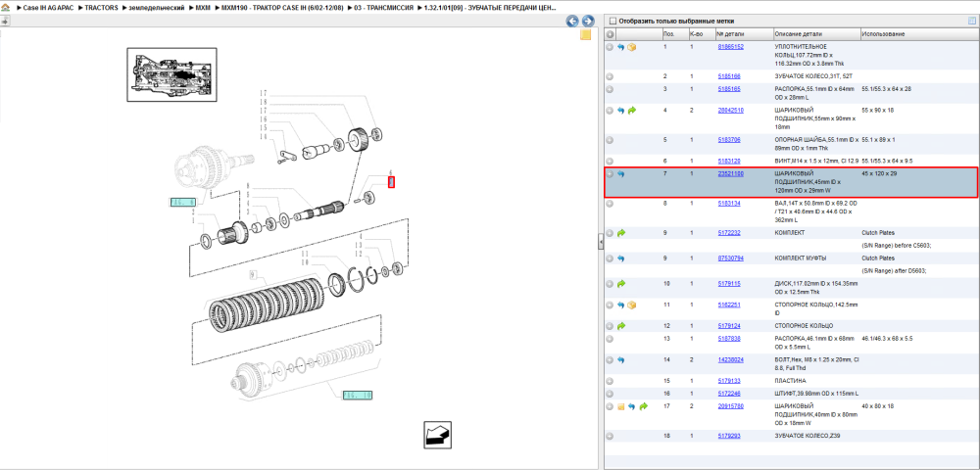
Task: Click the blue arrow for part 5162251
Action: coord(620,305)
